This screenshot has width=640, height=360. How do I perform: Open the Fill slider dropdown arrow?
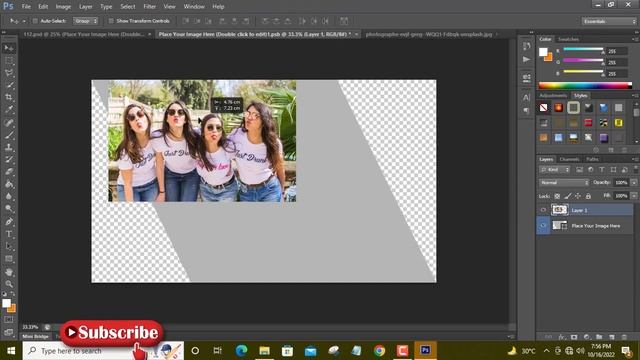click(633, 196)
